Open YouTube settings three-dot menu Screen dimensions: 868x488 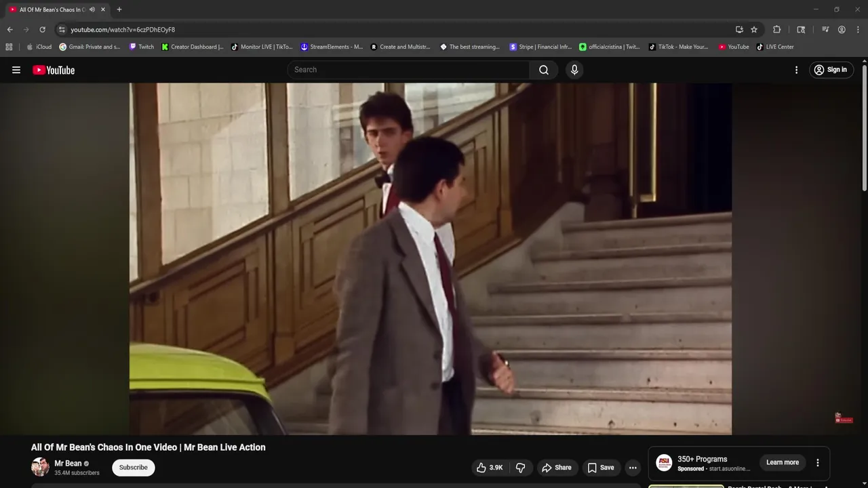[796, 70]
